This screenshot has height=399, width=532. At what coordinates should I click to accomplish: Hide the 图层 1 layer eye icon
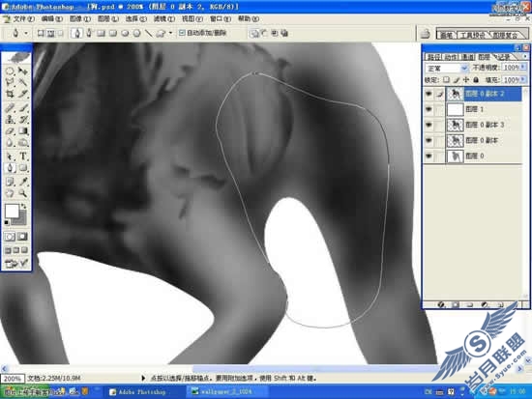pos(429,109)
